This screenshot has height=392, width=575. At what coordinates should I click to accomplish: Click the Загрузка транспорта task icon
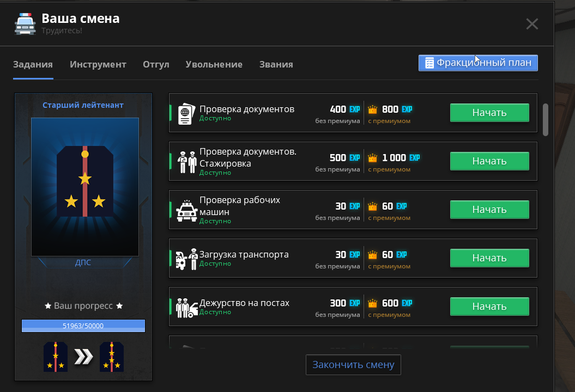pos(187,258)
